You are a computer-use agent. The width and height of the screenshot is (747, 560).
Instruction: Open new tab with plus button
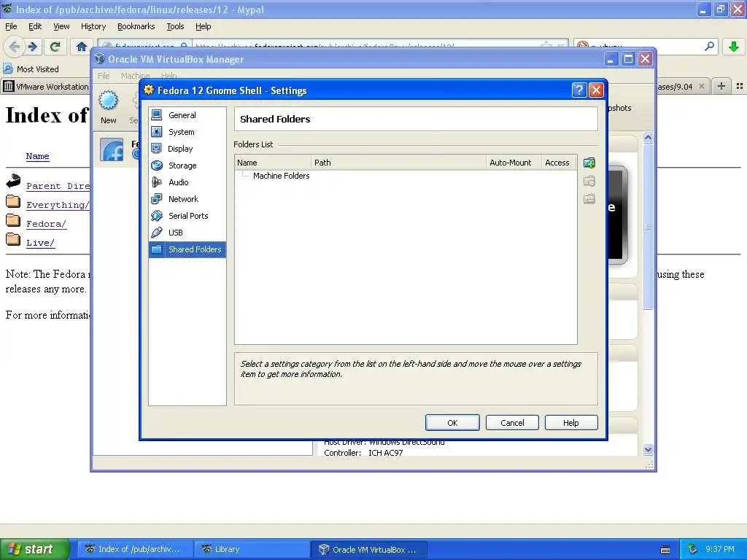click(721, 86)
